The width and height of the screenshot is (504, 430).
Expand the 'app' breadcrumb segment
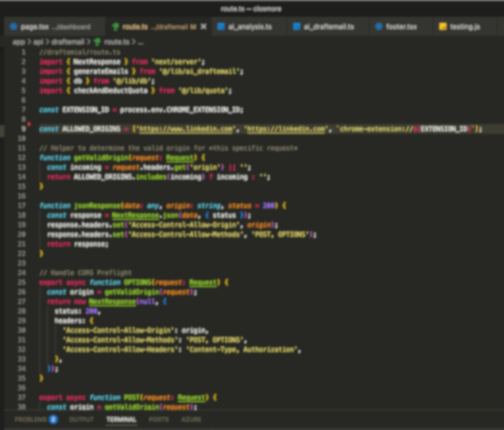18,42
